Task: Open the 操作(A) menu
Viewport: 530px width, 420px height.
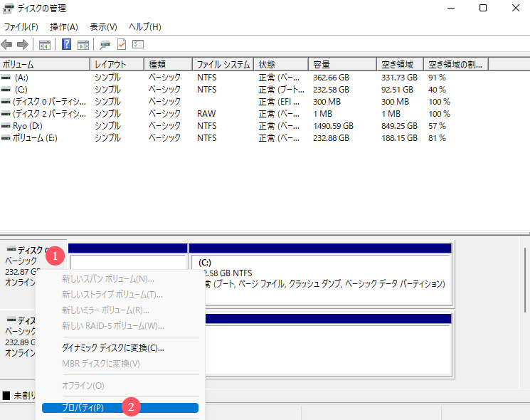Action: [x=64, y=27]
